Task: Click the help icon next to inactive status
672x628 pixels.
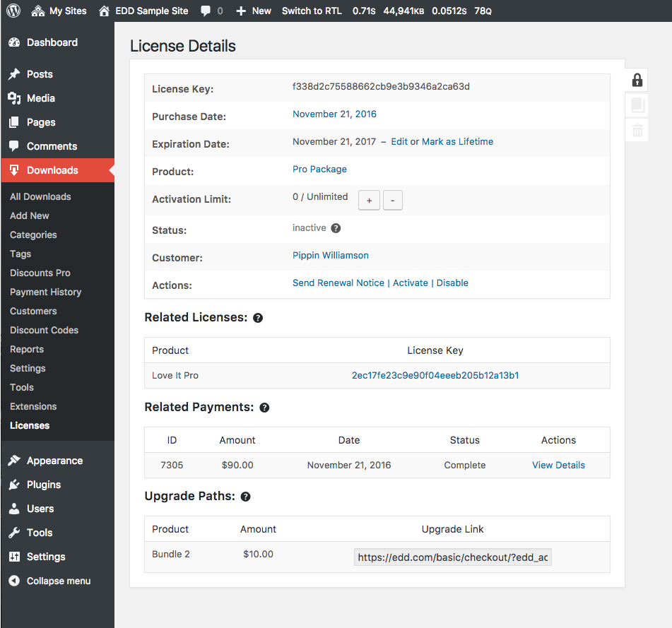Action: pyautogui.click(x=336, y=228)
